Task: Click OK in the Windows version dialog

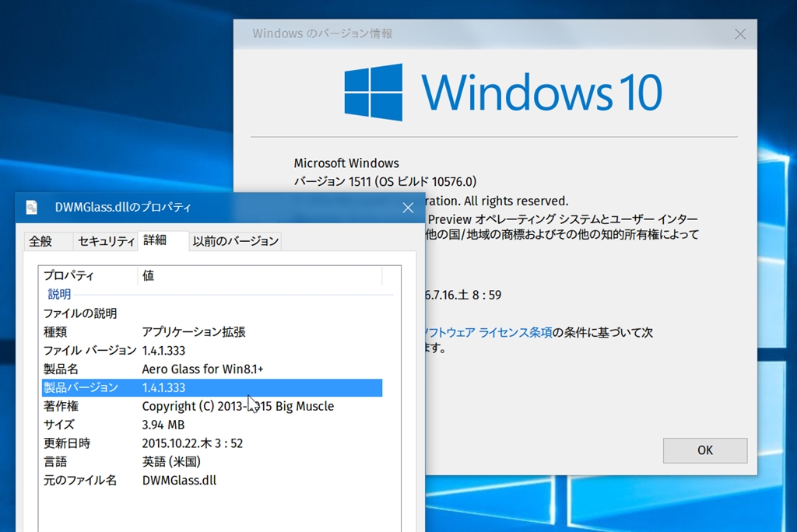Action: coord(705,450)
